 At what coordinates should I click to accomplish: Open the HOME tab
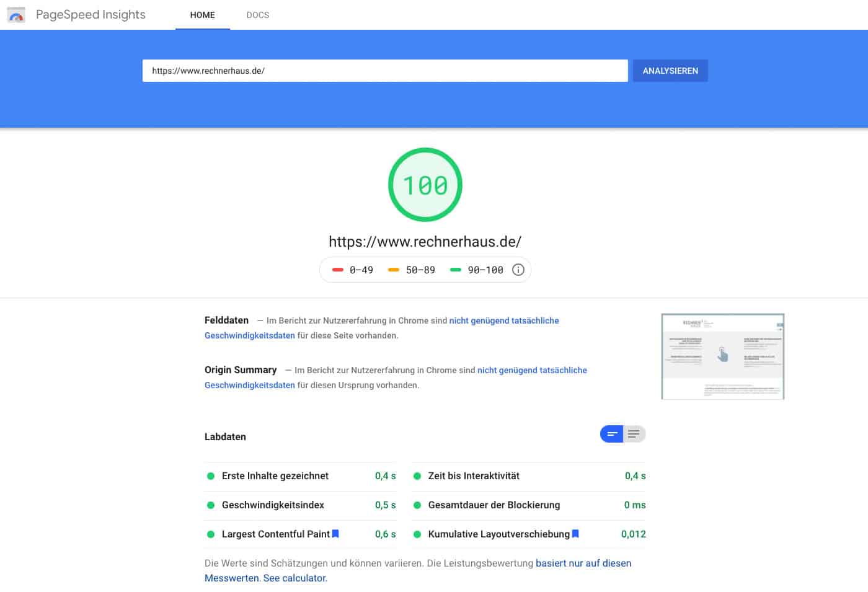202,15
